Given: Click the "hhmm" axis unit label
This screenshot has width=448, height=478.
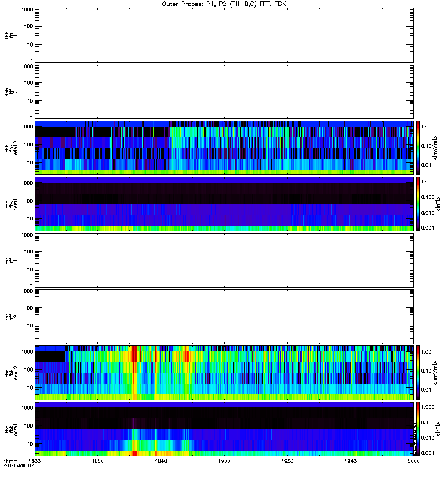Looking at the screenshot, I should [10, 461].
